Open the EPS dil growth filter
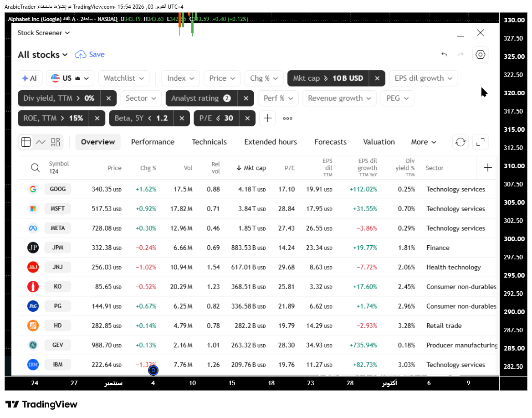This screenshot has height=418, width=532. click(424, 78)
